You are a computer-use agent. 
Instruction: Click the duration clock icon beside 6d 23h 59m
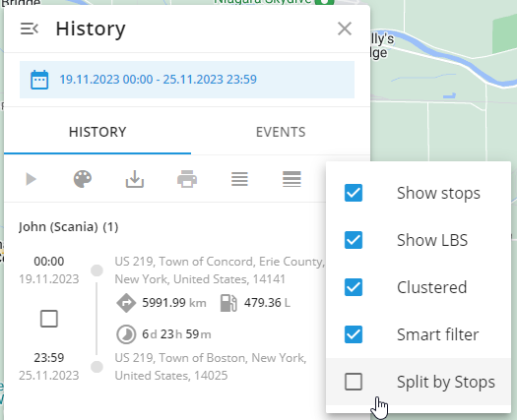pos(126,334)
